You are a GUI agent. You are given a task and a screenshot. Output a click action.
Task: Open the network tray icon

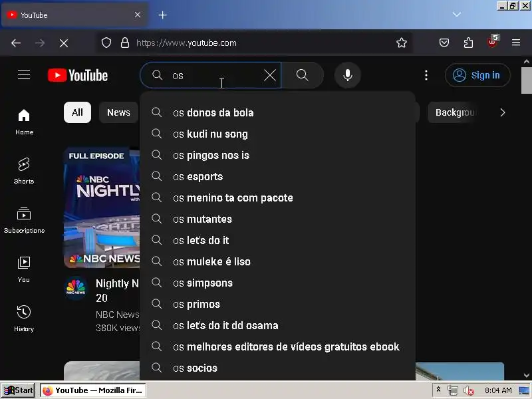click(x=452, y=390)
